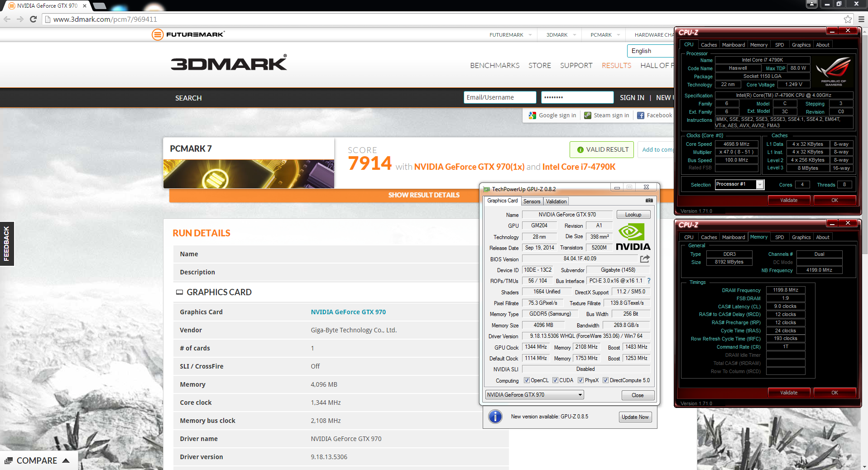Click the VALID RESULT badge

(602, 149)
